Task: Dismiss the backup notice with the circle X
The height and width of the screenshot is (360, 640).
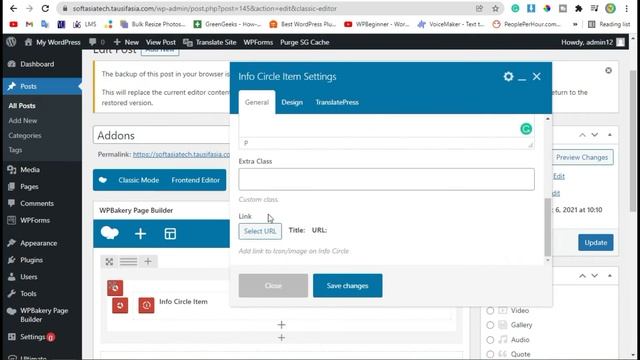Action: tap(608, 70)
